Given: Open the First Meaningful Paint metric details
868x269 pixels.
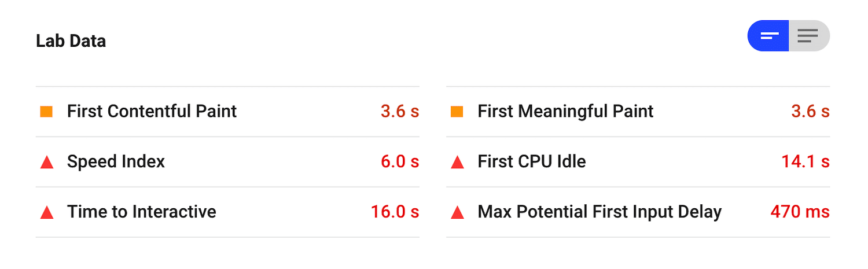Looking at the screenshot, I should coord(565,111).
